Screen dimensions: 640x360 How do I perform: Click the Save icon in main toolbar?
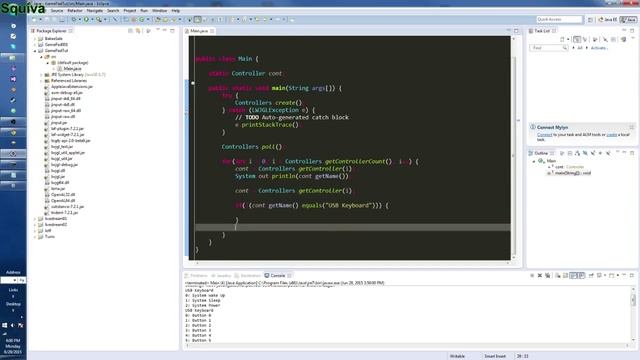point(46,19)
